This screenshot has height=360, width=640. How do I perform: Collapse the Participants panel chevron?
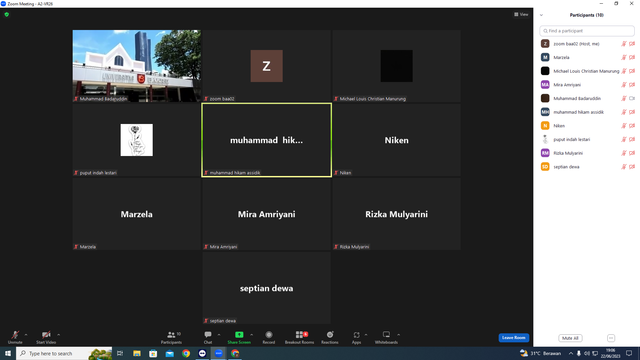(541, 15)
